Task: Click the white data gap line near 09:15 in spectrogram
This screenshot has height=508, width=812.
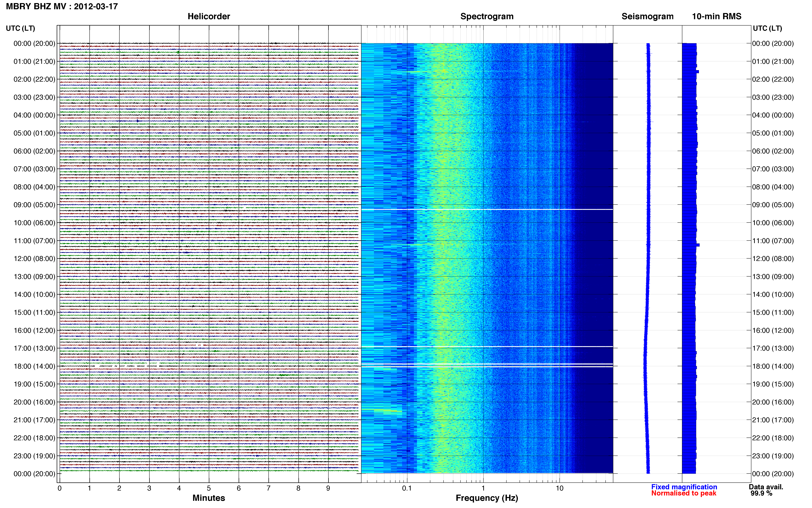Action: [x=487, y=210]
